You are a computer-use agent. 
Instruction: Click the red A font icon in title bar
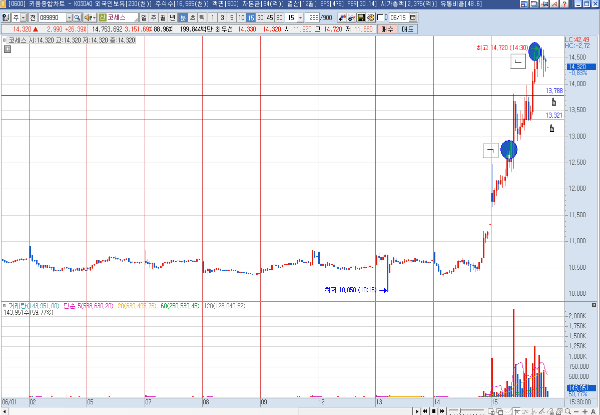click(554, 4)
